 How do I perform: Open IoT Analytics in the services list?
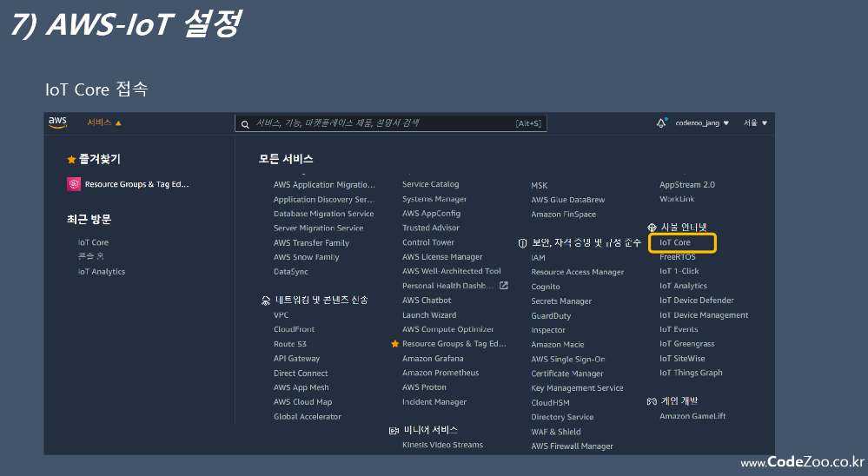tap(683, 286)
